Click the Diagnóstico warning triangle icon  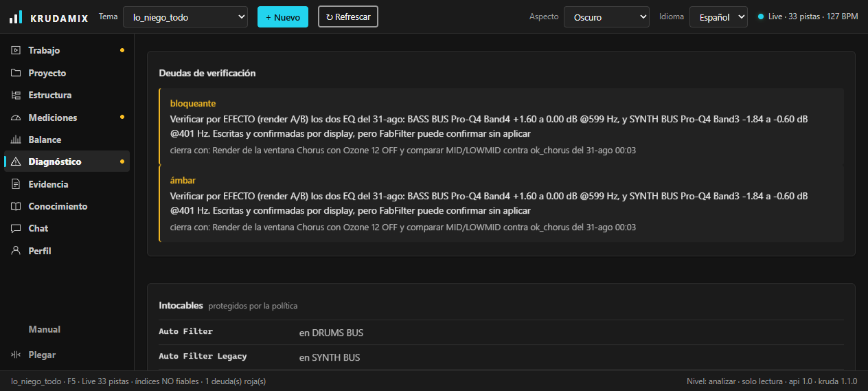coord(16,161)
